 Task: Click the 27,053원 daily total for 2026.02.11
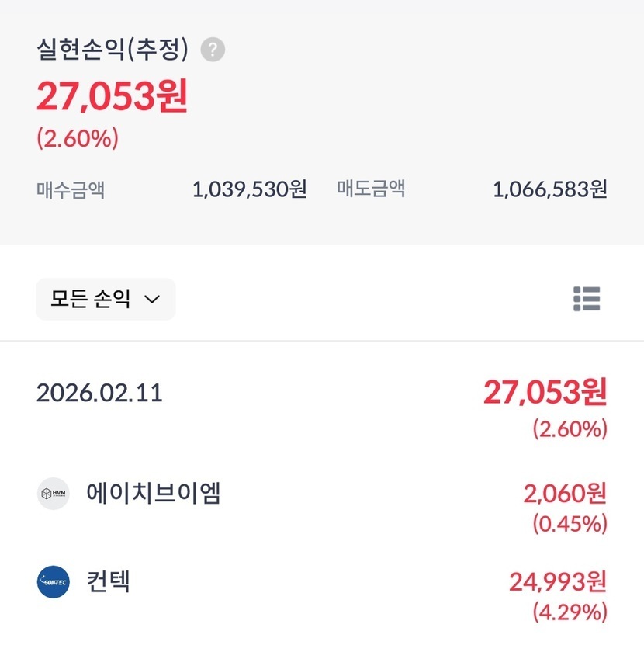pos(545,393)
